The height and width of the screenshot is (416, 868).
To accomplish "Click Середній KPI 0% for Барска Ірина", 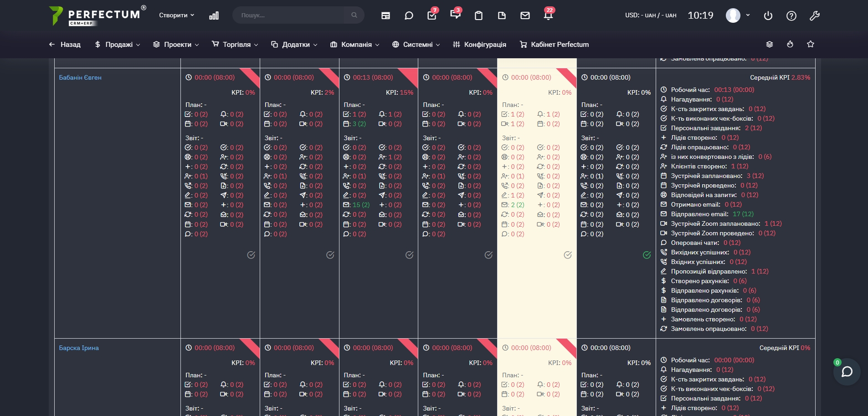I will click(785, 348).
